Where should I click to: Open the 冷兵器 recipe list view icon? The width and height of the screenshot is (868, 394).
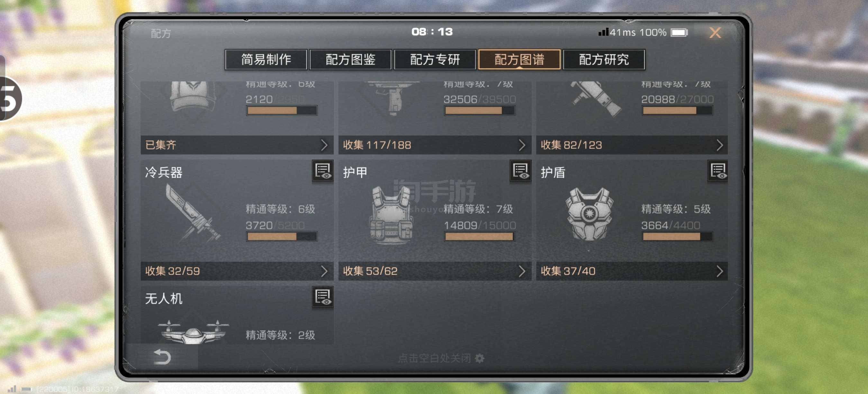[322, 171]
